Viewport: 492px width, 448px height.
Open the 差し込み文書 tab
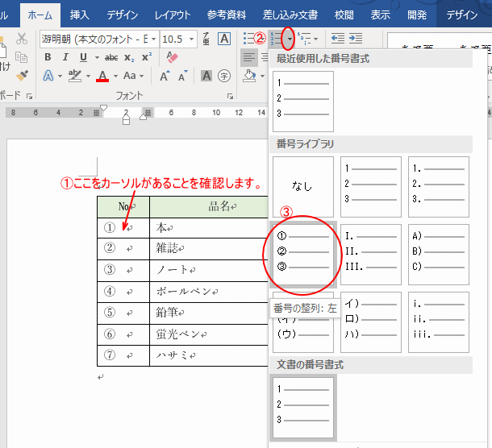(290, 15)
